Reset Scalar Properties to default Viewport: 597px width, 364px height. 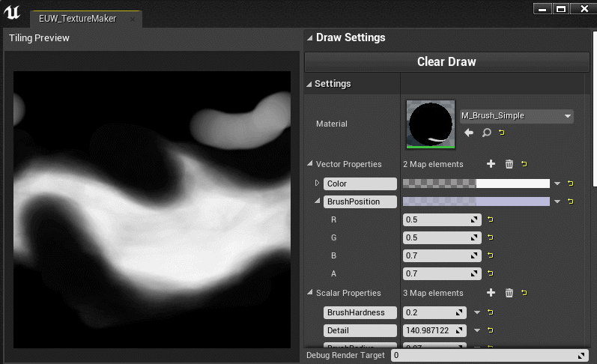(524, 292)
